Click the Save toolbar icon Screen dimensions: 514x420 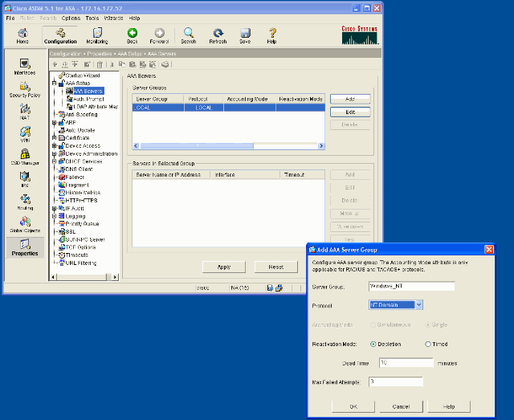coord(245,35)
